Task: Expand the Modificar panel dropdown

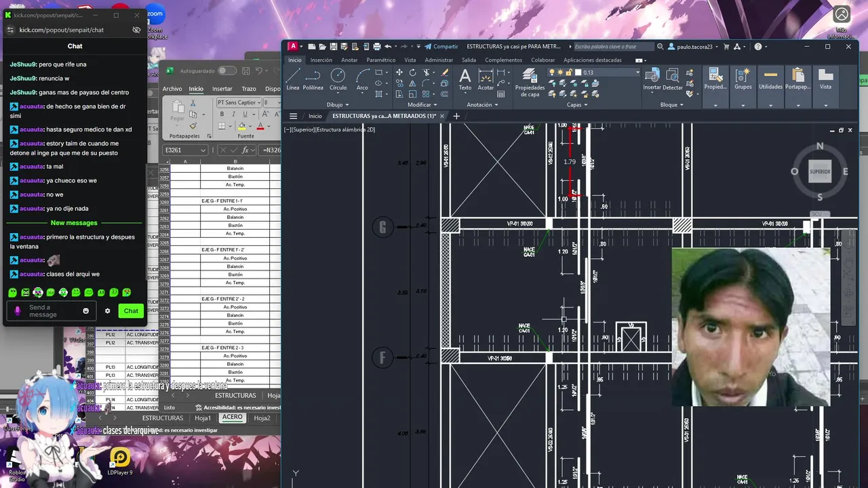Action: 422,105
